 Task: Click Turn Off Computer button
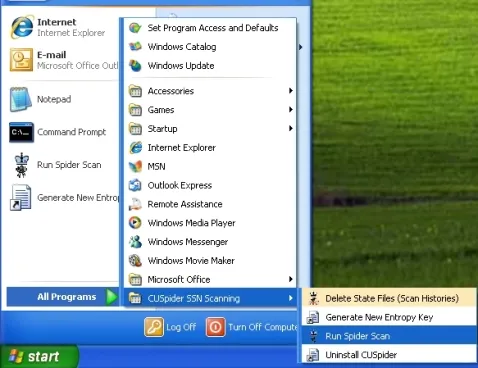(252, 327)
